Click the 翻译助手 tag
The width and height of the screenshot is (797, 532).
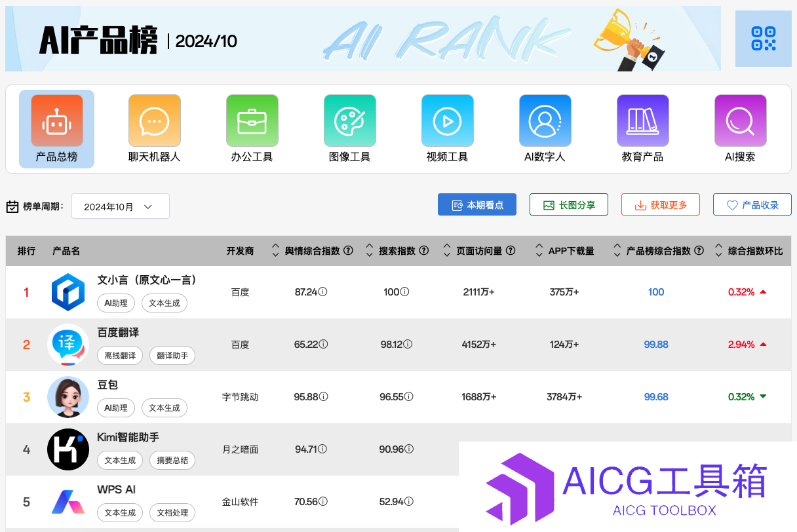(x=172, y=356)
